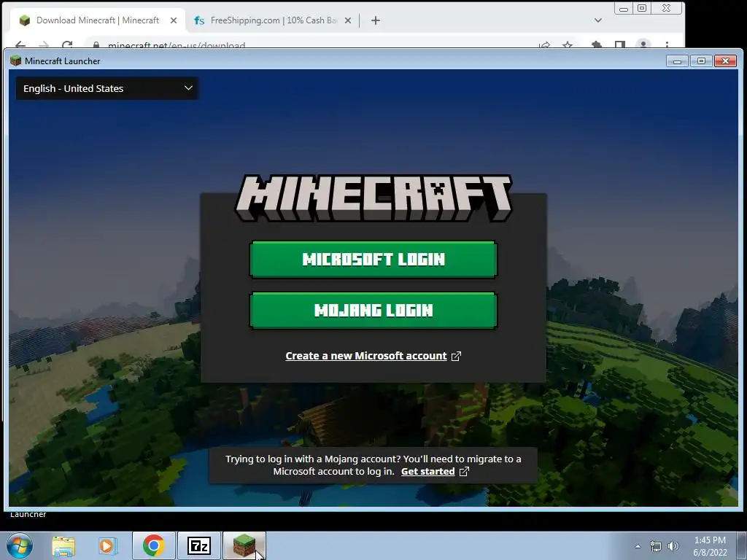
Task: Launch Windows Media Player from taskbar
Action: click(x=108, y=546)
